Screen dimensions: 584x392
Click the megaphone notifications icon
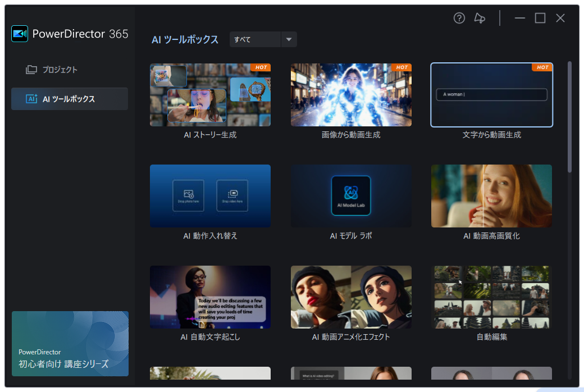tap(480, 18)
